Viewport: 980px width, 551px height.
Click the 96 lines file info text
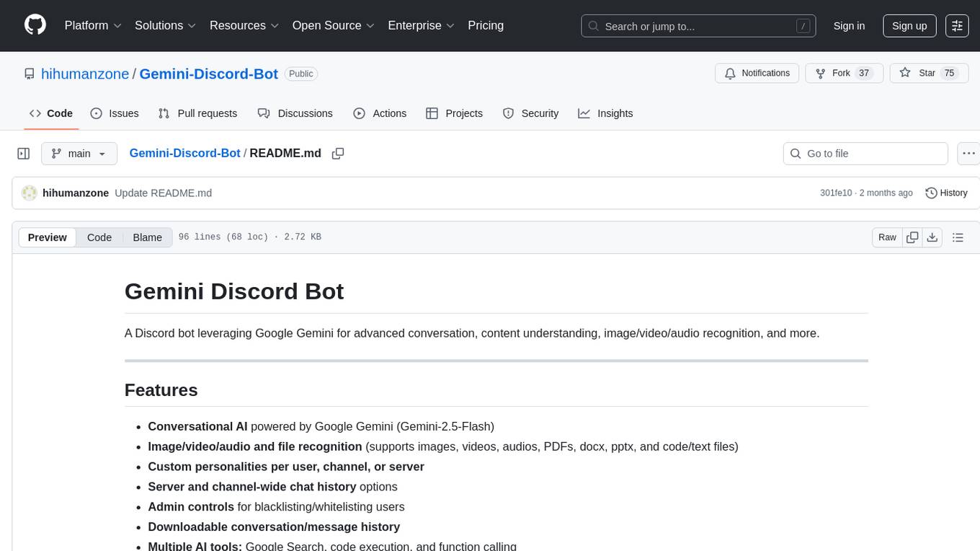[x=249, y=237]
